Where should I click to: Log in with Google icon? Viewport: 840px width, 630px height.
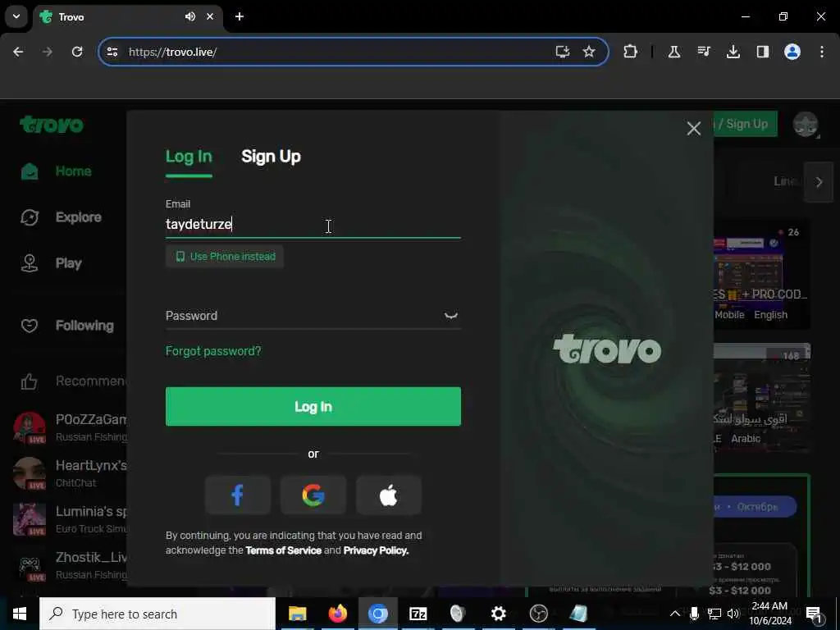(x=313, y=495)
